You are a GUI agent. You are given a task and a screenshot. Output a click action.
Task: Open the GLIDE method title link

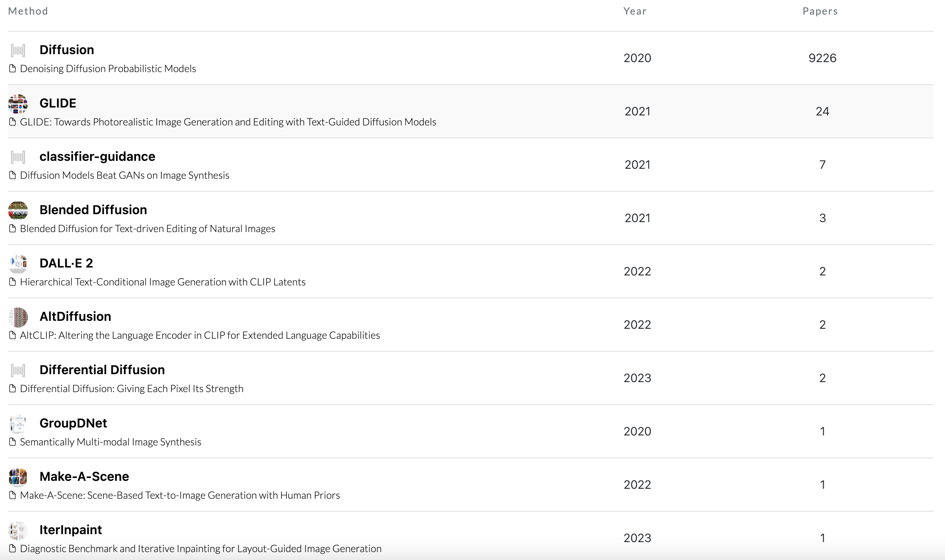point(58,103)
